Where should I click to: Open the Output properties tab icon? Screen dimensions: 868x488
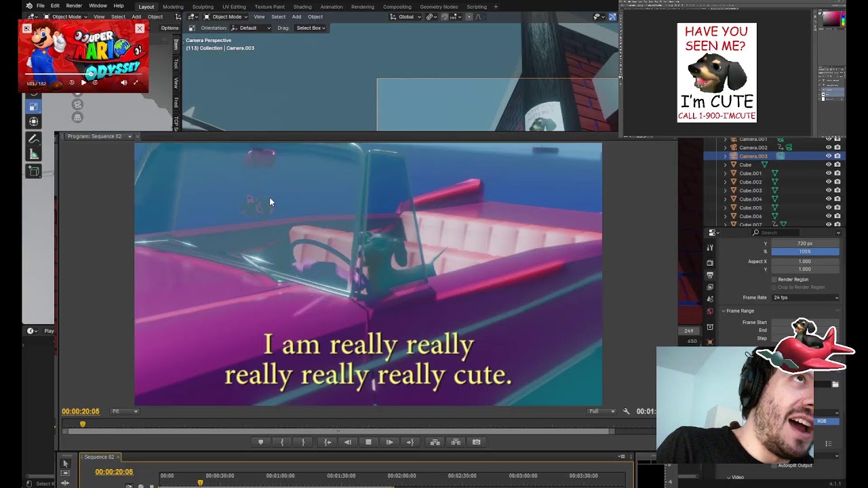tap(710, 275)
